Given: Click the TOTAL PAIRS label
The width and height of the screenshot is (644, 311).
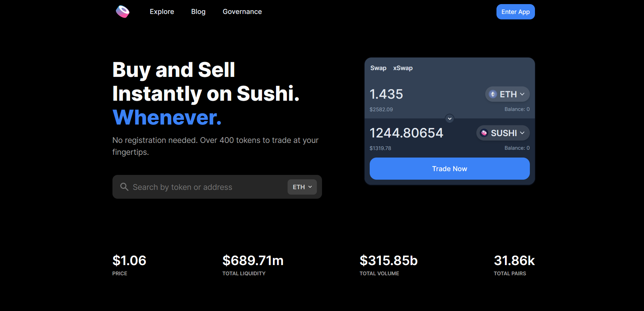Looking at the screenshot, I should [510, 274].
